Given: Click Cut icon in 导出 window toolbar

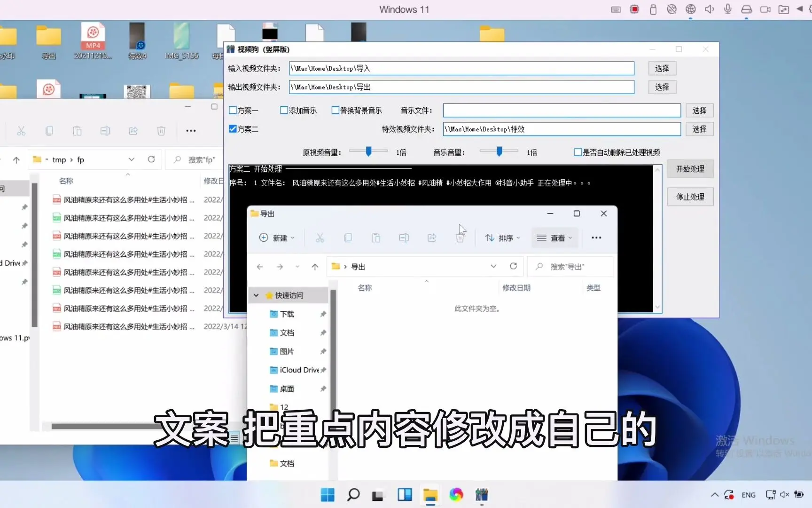Looking at the screenshot, I should 320,238.
